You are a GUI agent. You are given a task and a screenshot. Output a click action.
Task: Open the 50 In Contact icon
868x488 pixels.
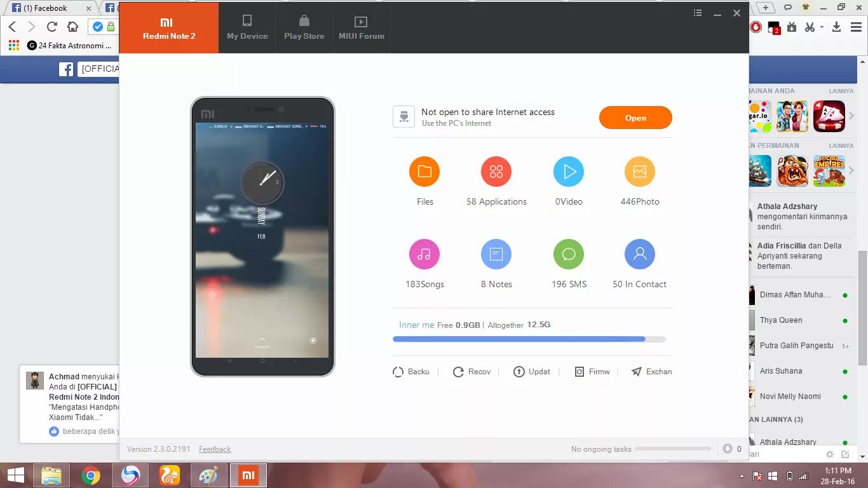coord(640,254)
